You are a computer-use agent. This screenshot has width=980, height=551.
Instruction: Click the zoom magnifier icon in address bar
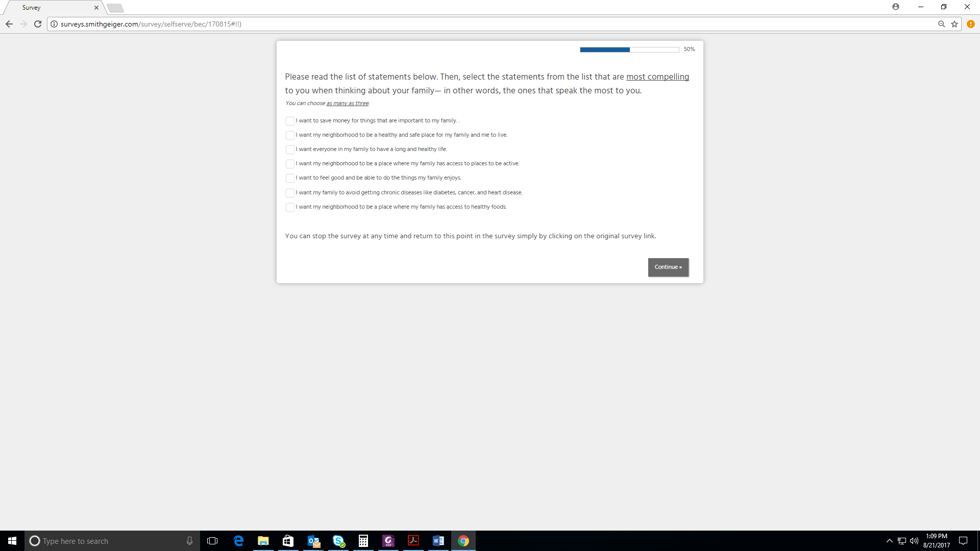942,24
